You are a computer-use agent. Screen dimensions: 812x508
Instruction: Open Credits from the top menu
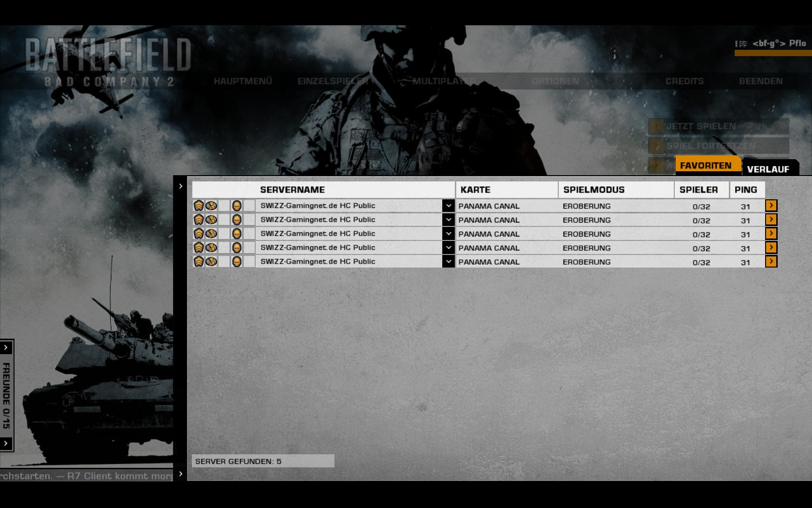[x=684, y=81]
